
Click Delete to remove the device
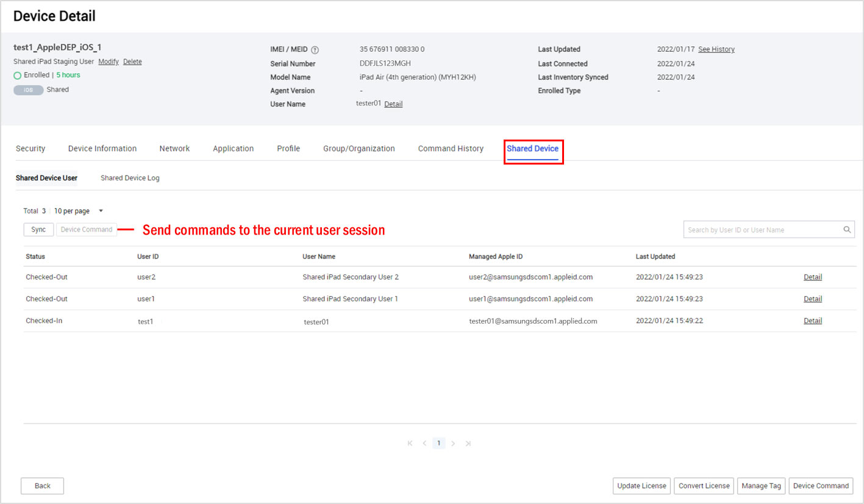(x=133, y=62)
